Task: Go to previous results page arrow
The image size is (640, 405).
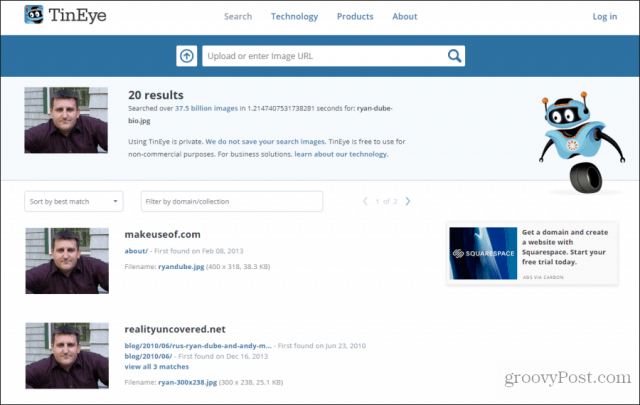Action: coord(365,201)
